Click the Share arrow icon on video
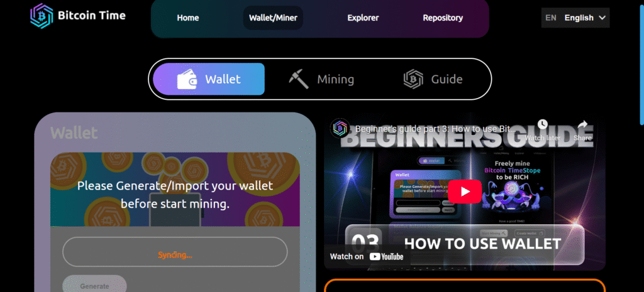 click(x=582, y=124)
